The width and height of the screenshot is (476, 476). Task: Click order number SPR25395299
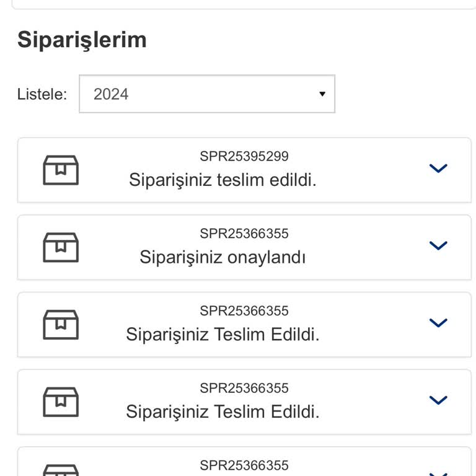(x=244, y=156)
